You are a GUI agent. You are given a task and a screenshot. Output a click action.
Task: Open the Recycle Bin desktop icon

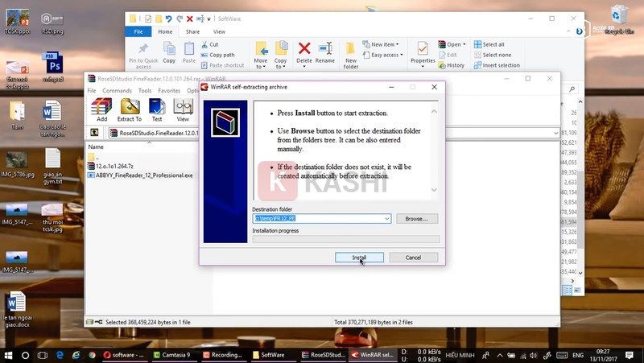618,19
